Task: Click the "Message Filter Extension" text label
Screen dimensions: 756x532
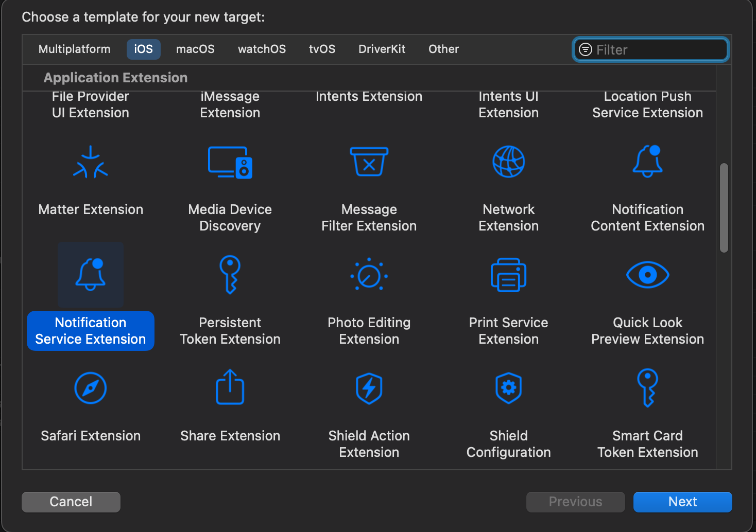Action: coord(369,218)
